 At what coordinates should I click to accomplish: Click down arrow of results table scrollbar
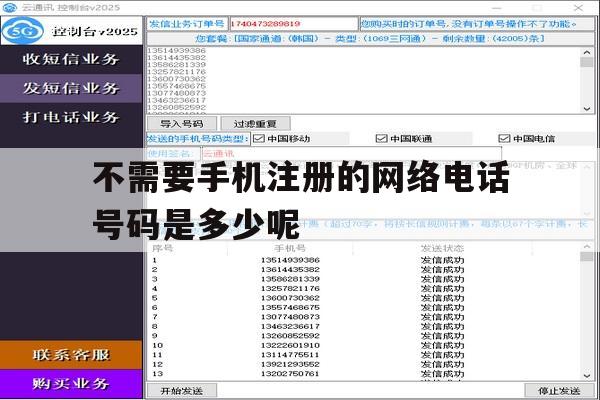[587, 376]
